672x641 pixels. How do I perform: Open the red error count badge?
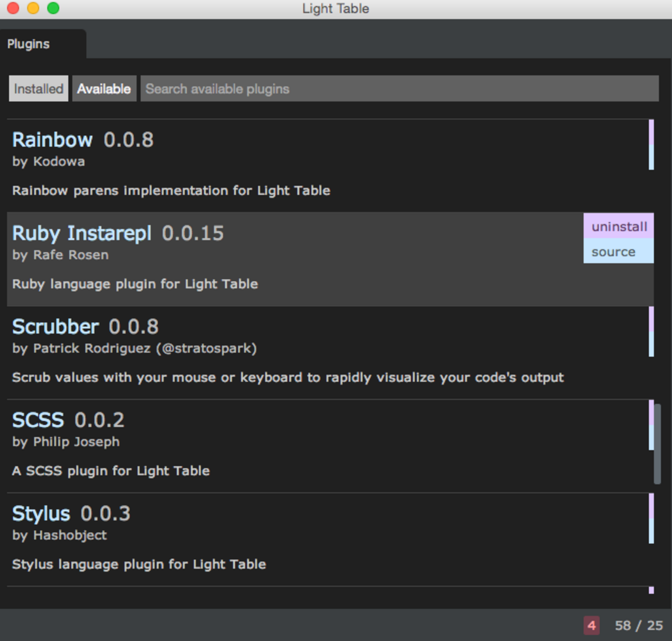591,625
